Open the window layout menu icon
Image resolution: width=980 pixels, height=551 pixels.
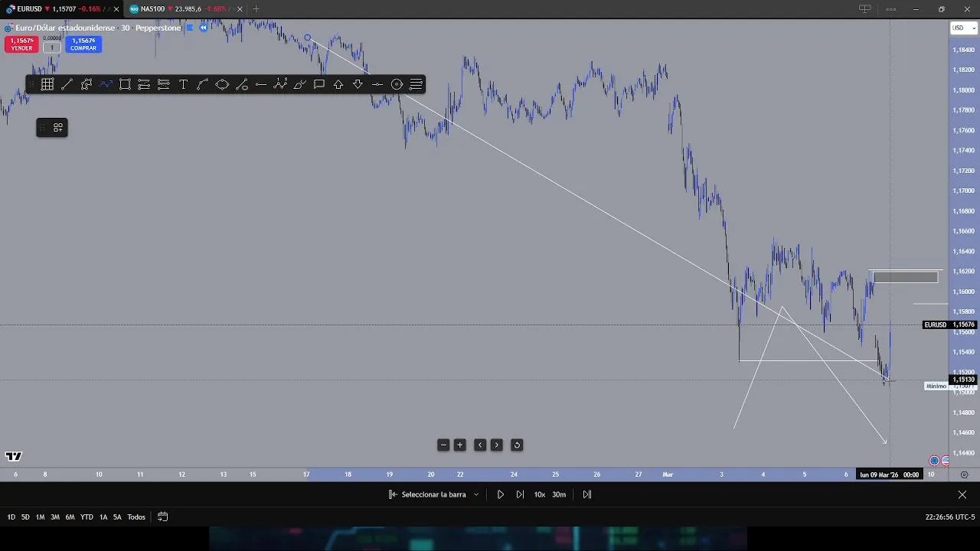[x=864, y=9]
